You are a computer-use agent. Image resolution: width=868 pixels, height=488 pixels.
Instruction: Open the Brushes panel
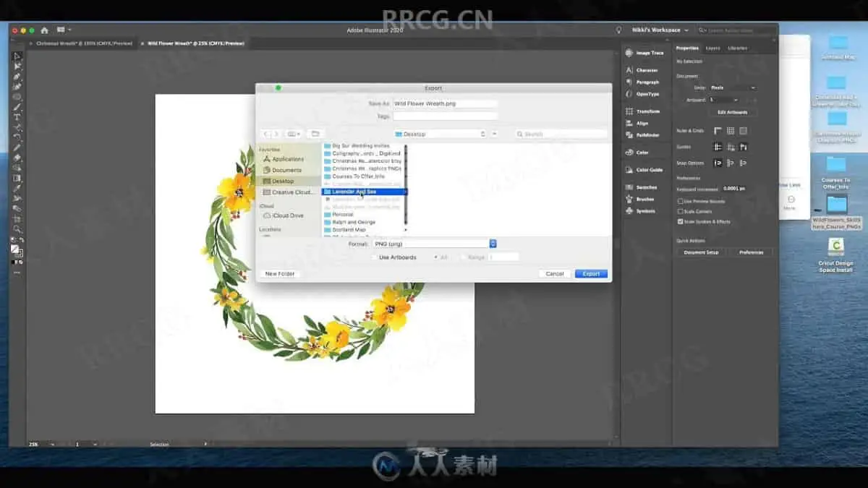coord(639,199)
